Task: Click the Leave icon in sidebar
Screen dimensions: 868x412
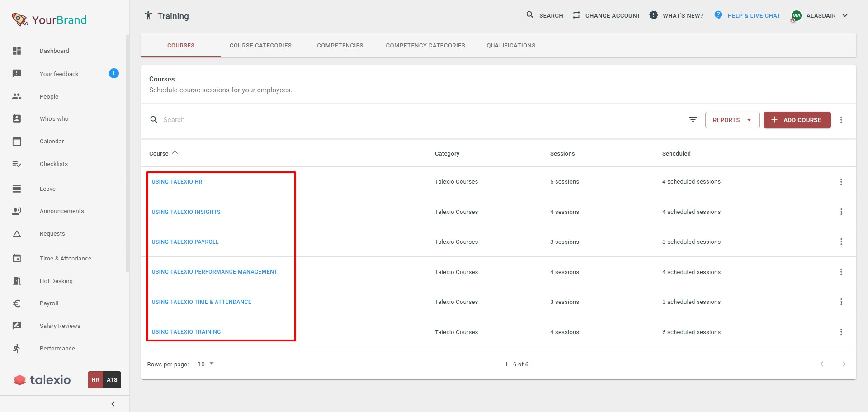Action: point(17,189)
